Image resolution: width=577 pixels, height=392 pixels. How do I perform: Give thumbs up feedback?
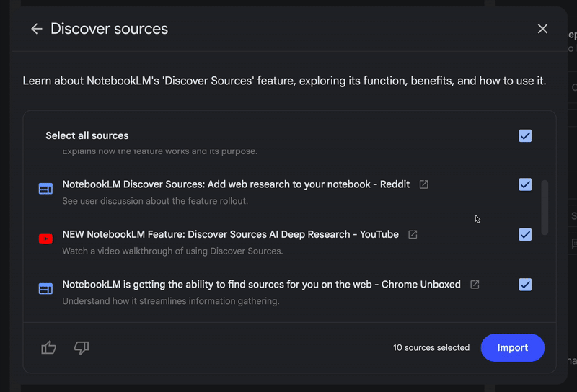coord(48,347)
